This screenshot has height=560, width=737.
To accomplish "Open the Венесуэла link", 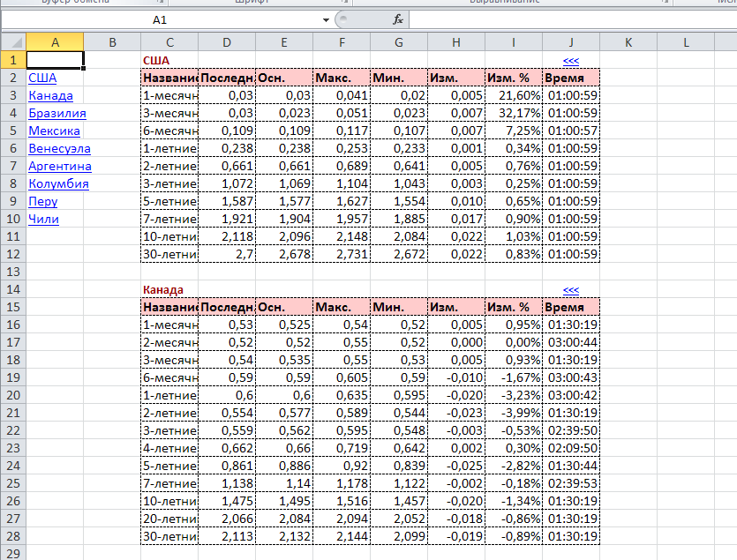I will pos(59,148).
